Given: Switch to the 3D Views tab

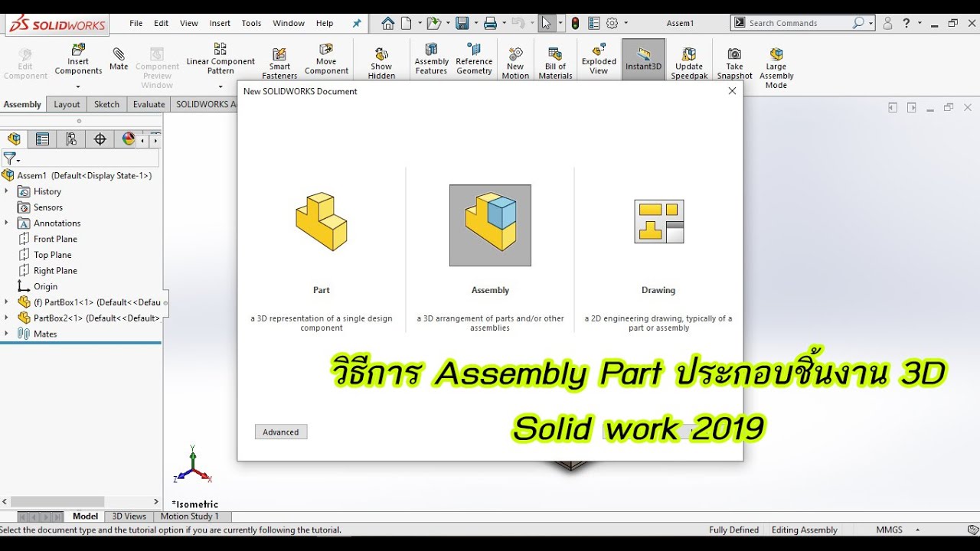Looking at the screenshot, I should pos(129,517).
